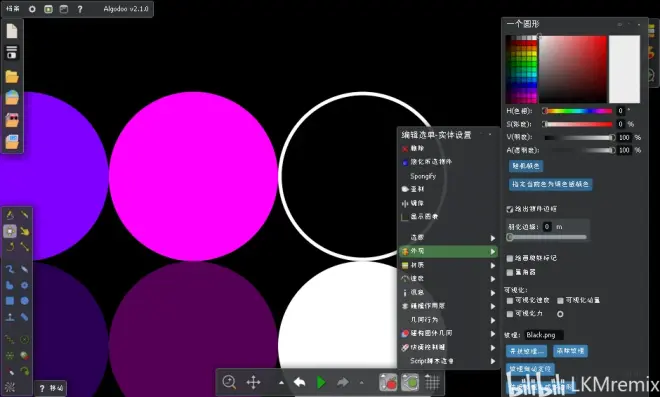The width and height of the screenshot is (660, 397).
Task: Toggle the grid icon in bottom toolbar
Action: pyautogui.click(x=432, y=382)
